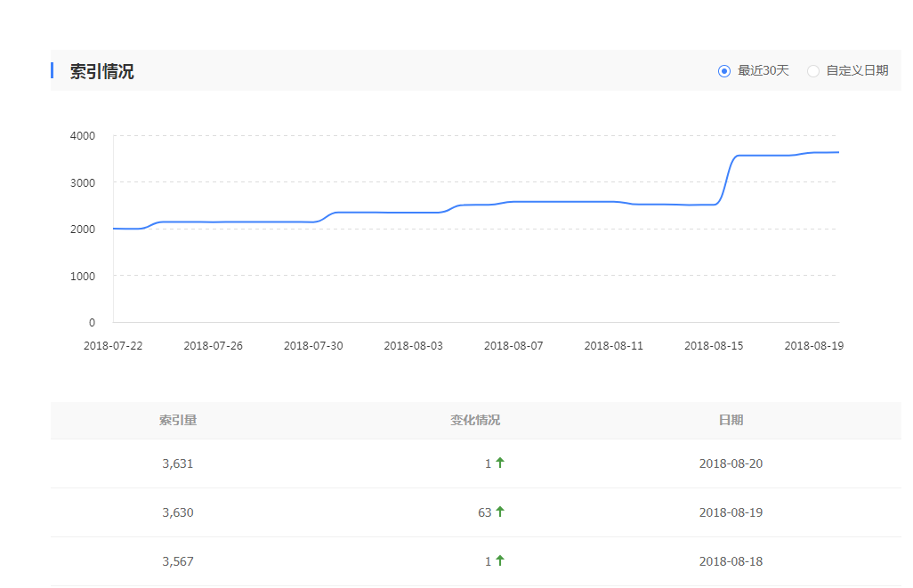Click the 4000 y-axis label
Viewport: 913px width, 588px height.
pyautogui.click(x=82, y=136)
